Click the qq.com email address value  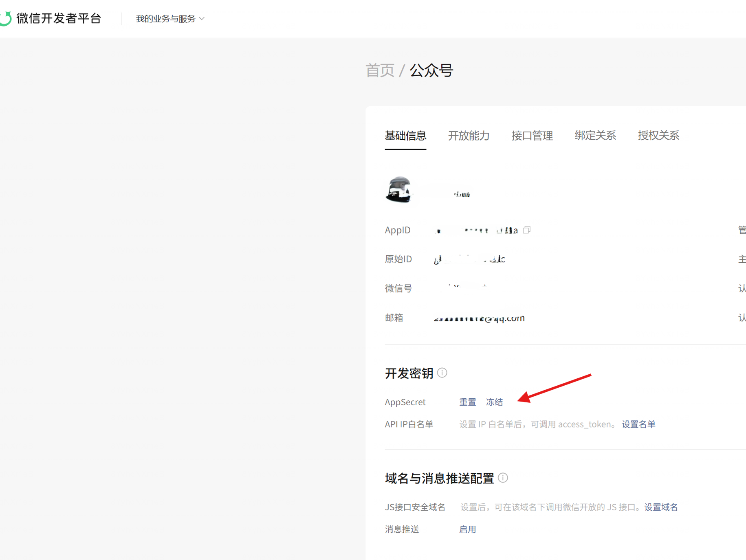[x=479, y=318]
